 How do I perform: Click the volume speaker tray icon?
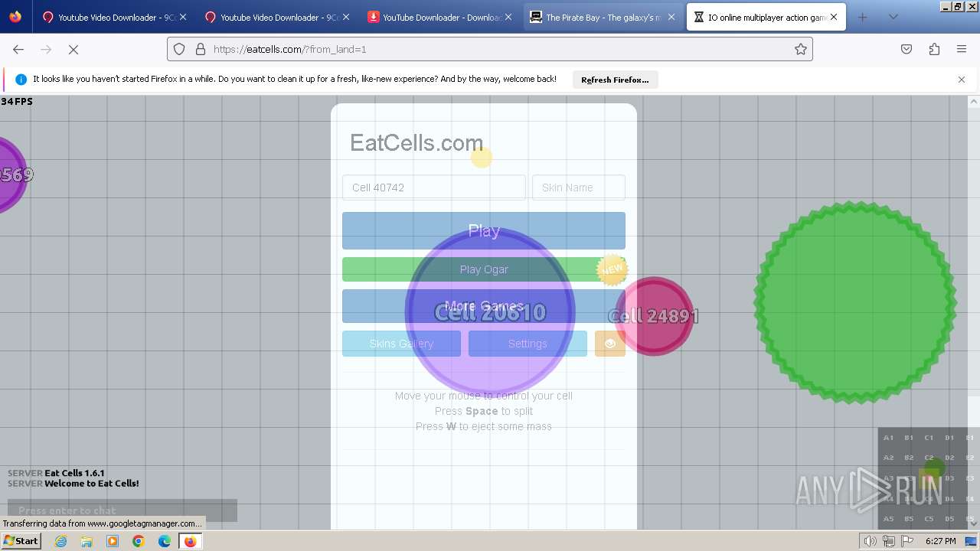(x=871, y=541)
